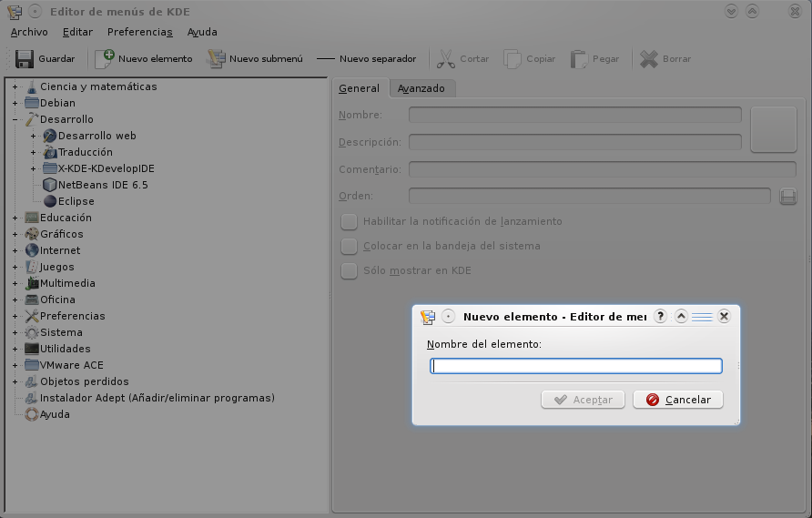
Task: Select the Utilidades terminal icon
Action: point(32,350)
